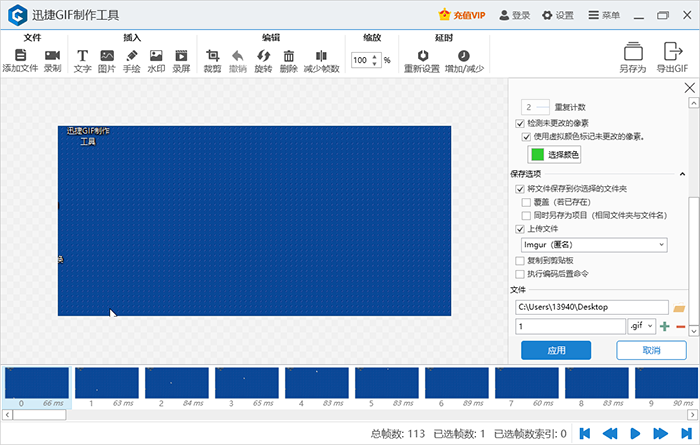
Task: Click the 删除 (Delete) trash icon
Action: coord(289,56)
